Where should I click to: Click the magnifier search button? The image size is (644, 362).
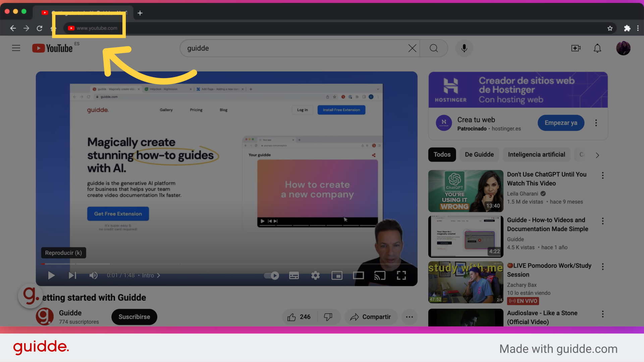(x=434, y=48)
